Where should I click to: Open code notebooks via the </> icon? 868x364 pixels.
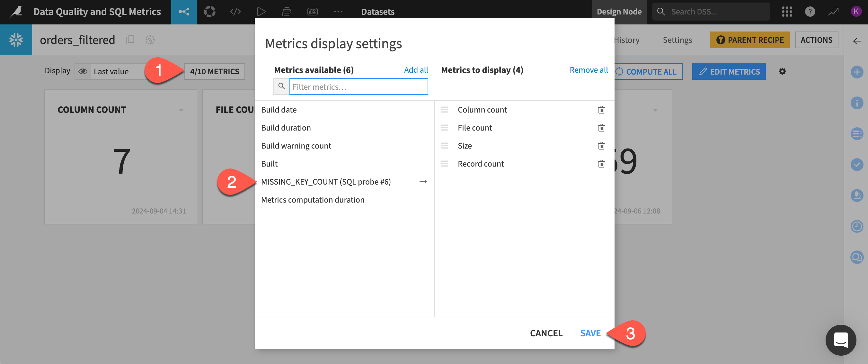point(235,12)
